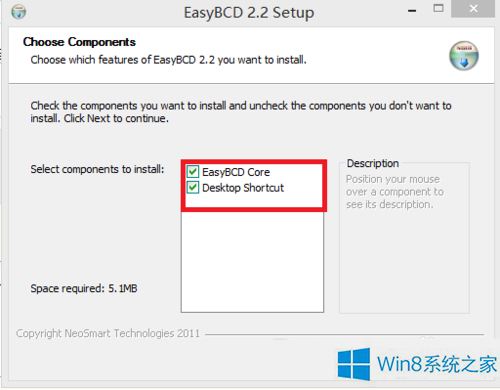
Task: Uncheck the EasyBCD Core checkbox
Action: 193,172
